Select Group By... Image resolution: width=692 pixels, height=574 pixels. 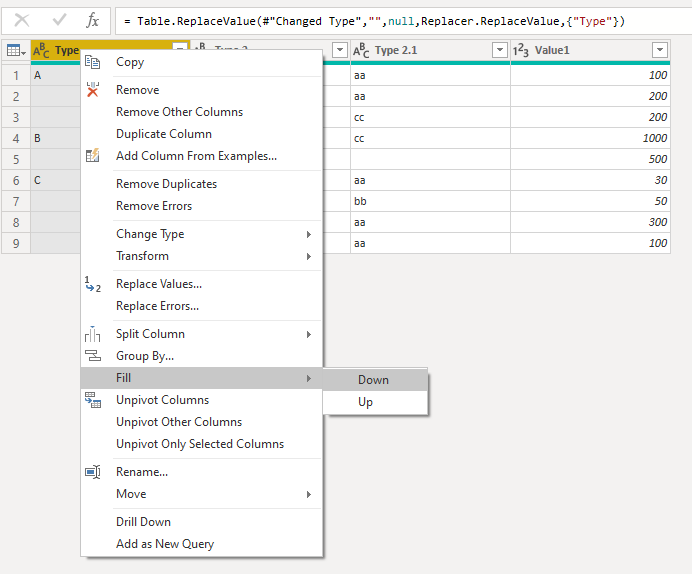[x=202, y=356]
